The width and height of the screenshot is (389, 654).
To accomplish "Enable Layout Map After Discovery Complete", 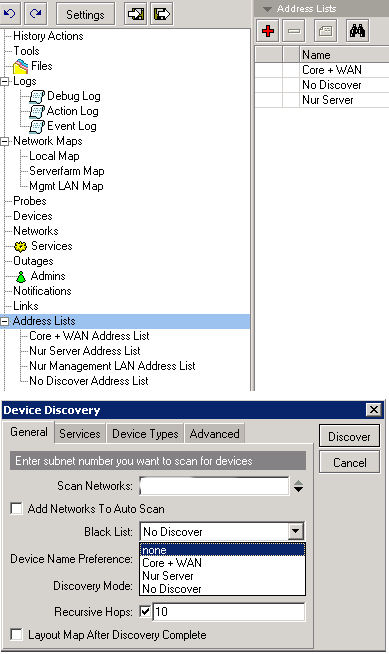I will click(x=16, y=634).
